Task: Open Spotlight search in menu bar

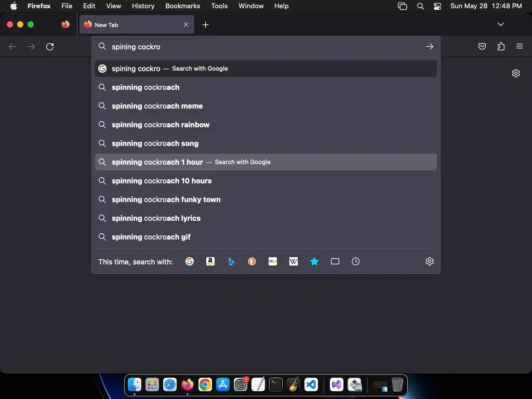Action: [x=420, y=6]
